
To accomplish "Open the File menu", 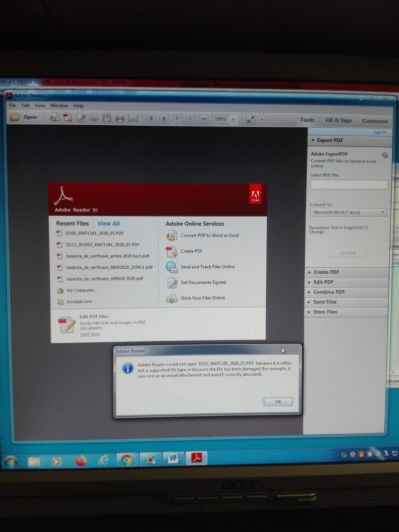I will 12,105.
